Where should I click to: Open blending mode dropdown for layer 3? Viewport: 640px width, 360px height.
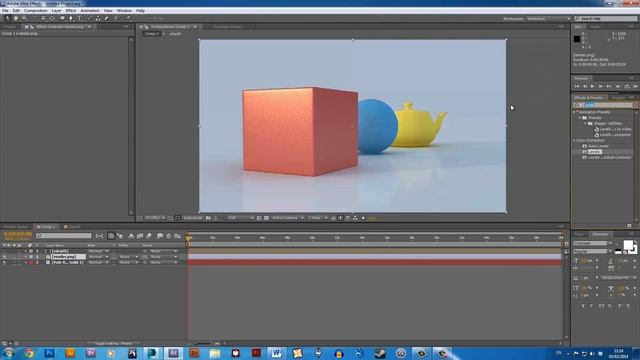(98, 262)
